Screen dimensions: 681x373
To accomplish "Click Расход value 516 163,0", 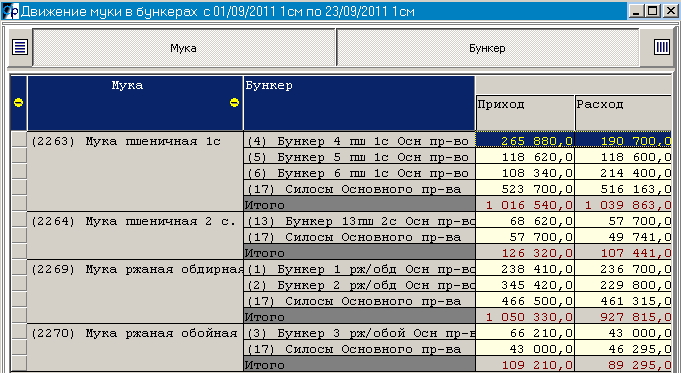I will tap(623, 188).
